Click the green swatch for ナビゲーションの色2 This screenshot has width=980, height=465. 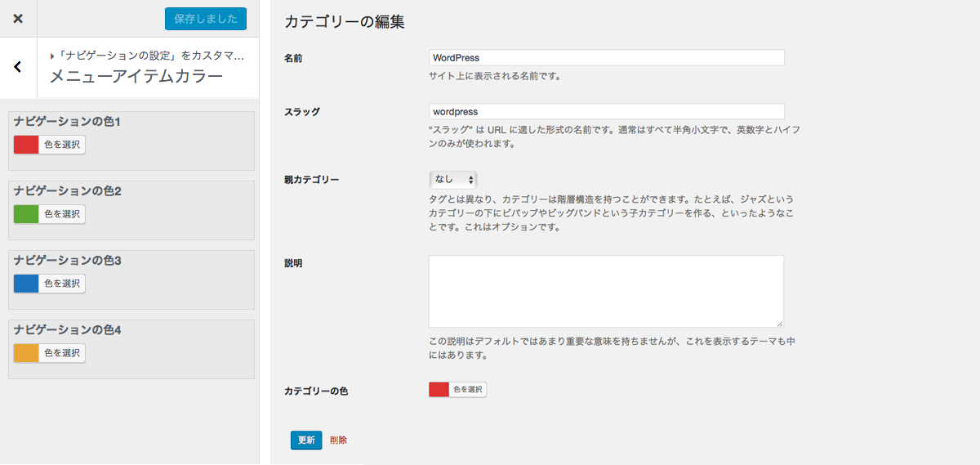tap(26, 214)
